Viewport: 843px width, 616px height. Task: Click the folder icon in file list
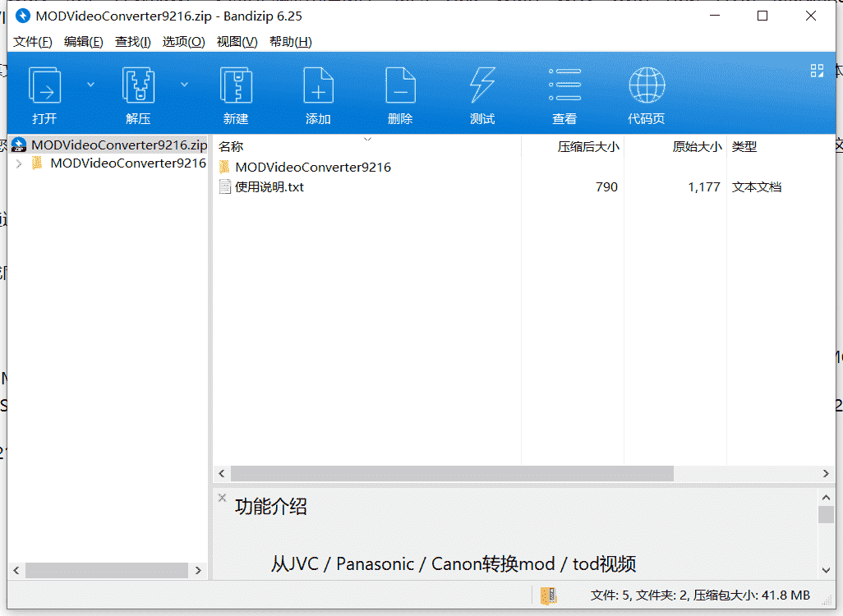[225, 168]
